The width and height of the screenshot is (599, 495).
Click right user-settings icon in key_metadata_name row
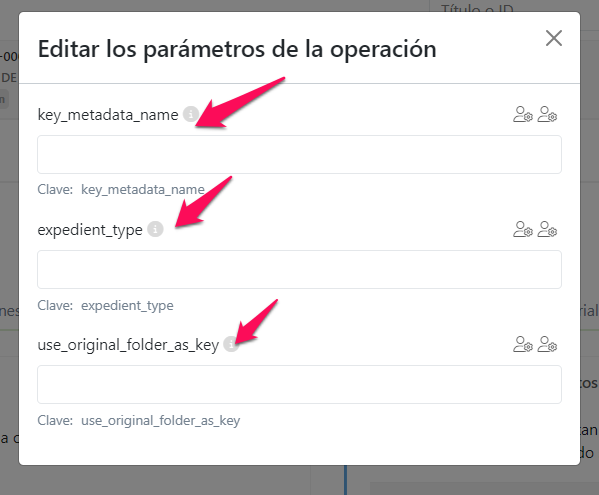pos(547,114)
